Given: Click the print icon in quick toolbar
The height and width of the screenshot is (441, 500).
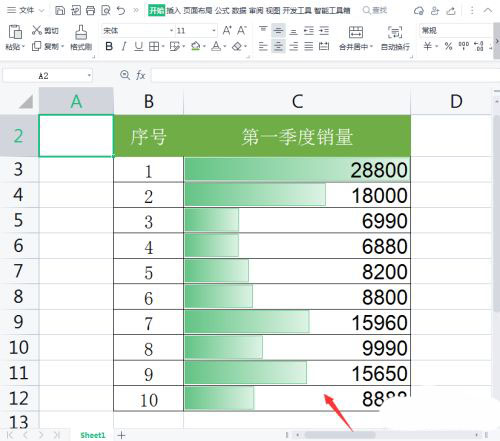Looking at the screenshot, I should 91,11.
